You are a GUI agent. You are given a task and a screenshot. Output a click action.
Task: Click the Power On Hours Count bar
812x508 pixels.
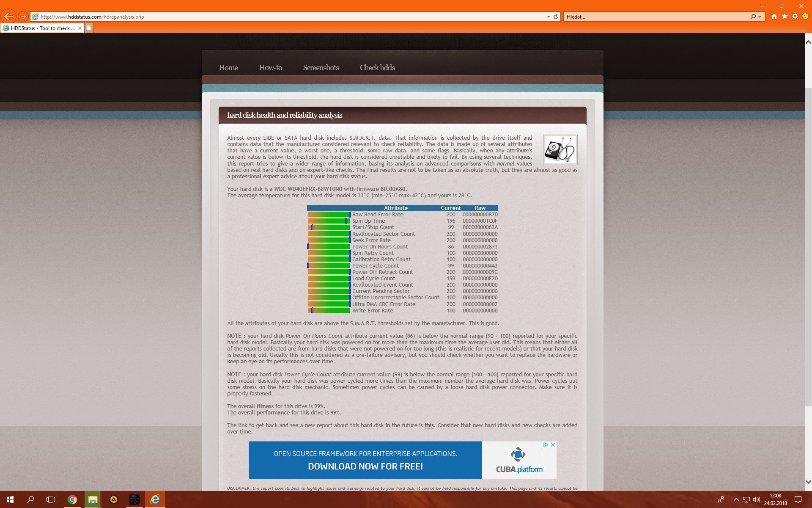coord(329,247)
